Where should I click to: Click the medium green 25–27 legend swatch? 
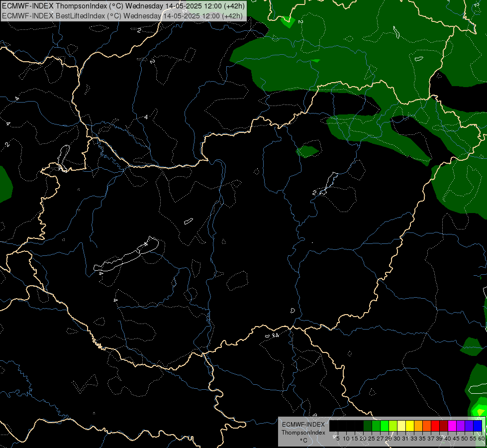pyautogui.click(x=376, y=426)
